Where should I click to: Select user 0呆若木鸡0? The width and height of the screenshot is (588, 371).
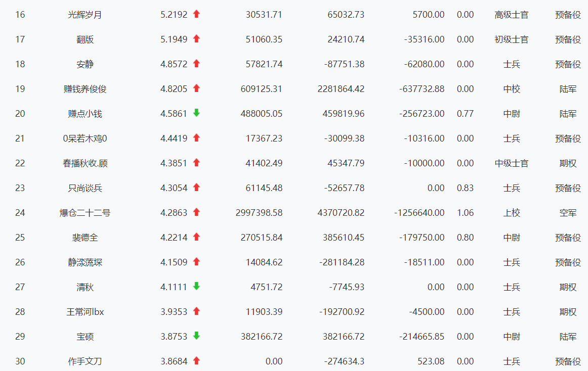[85, 138]
